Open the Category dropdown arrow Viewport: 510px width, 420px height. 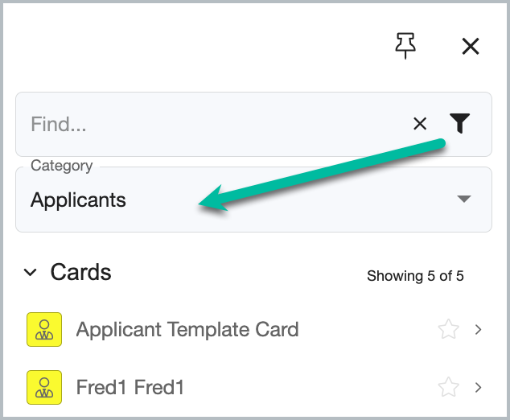coord(464,199)
